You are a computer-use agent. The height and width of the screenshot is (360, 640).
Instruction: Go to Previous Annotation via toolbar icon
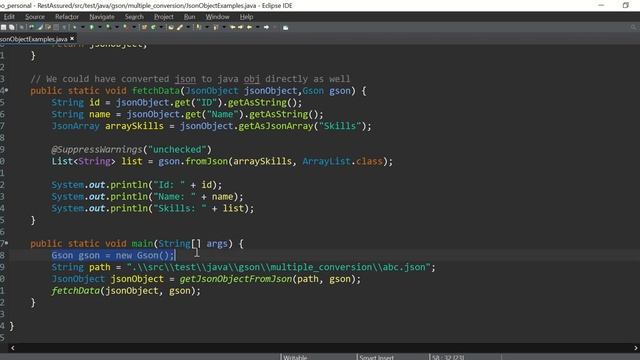tap(215, 27)
